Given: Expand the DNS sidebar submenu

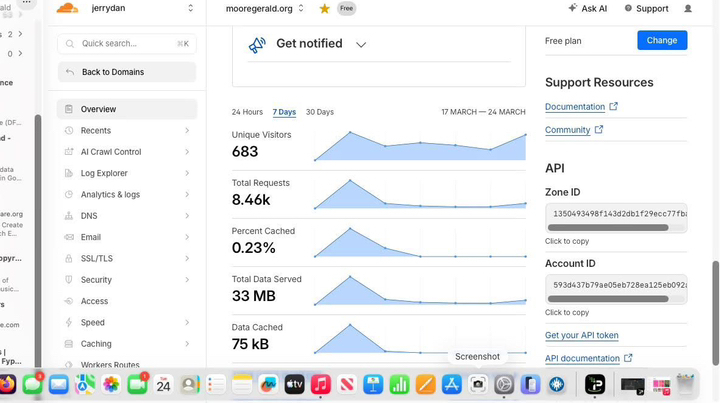Looking at the screenshot, I should click(187, 216).
